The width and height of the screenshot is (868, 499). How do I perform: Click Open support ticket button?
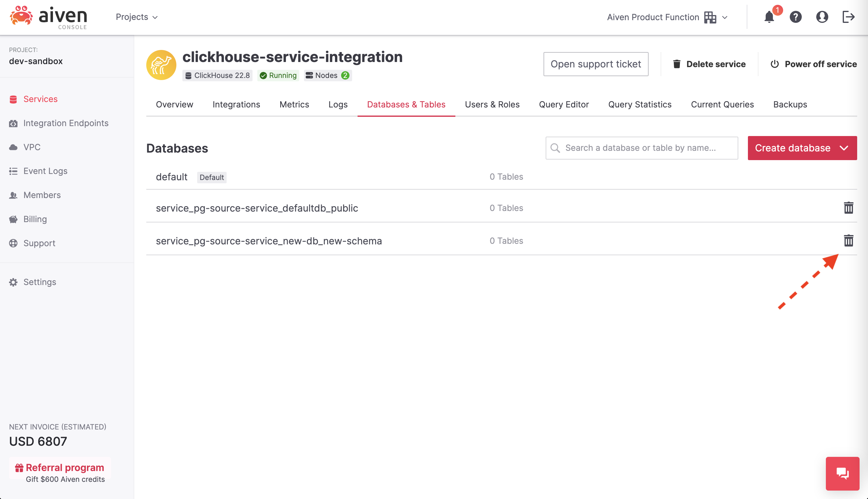pos(596,64)
